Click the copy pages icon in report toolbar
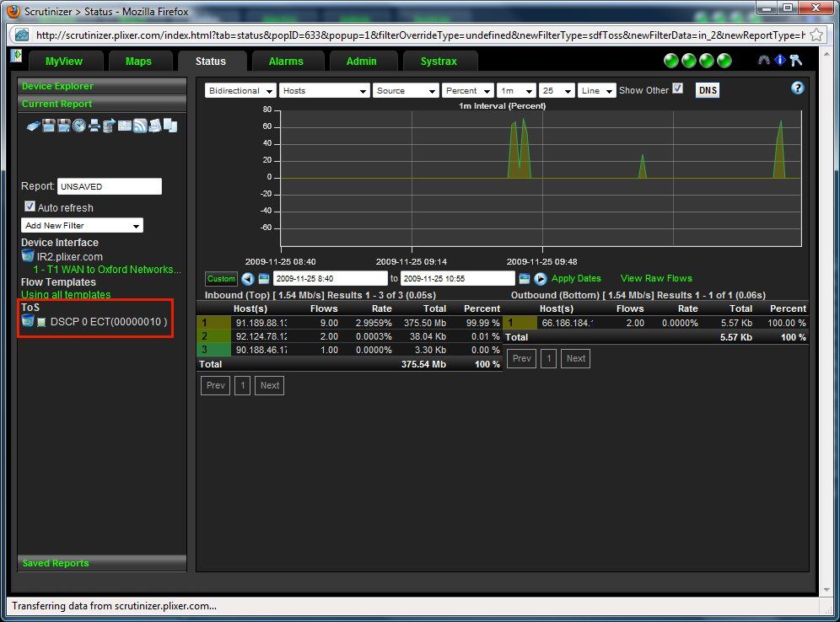The image size is (840, 622). (x=170, y=126)
